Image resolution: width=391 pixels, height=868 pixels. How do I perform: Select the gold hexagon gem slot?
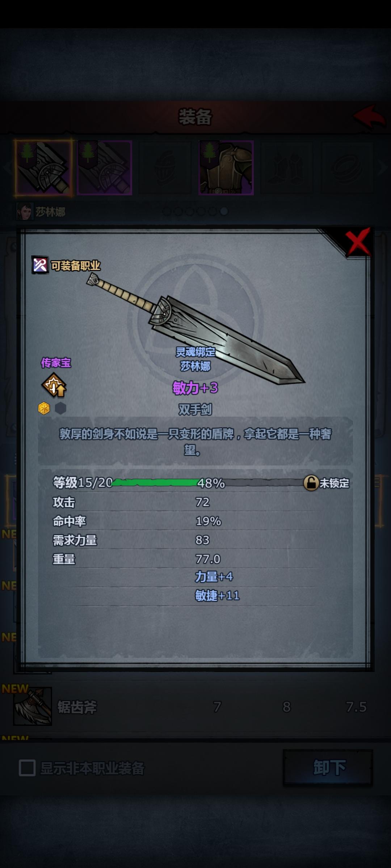44,408
